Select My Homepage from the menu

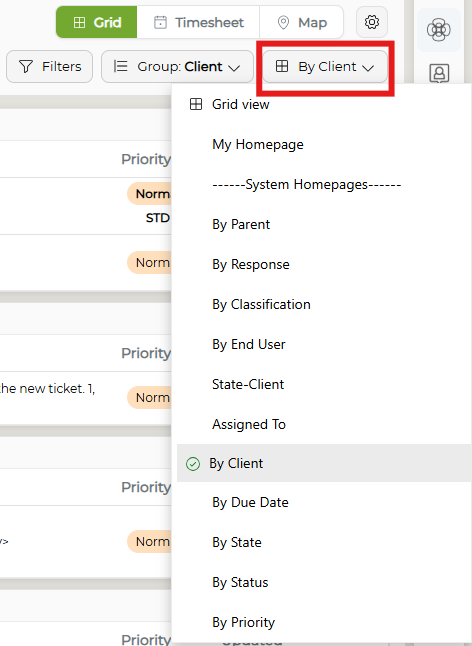(x=258, y=145)
